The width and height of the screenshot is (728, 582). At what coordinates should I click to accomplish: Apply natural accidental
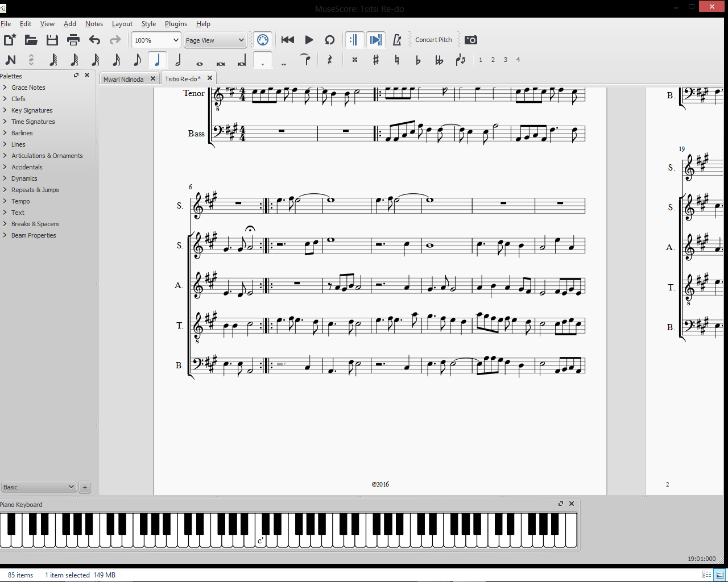397,60
